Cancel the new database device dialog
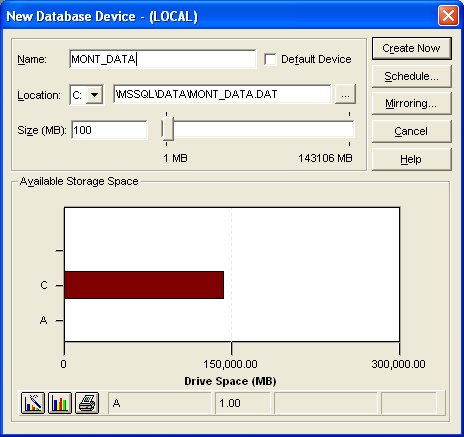Image resolution: width=464 pixels, height=437 pixels. [412, 131]
